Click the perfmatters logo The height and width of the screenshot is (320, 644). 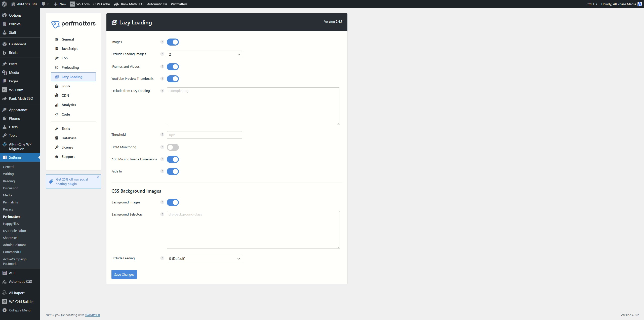point(73,24)
